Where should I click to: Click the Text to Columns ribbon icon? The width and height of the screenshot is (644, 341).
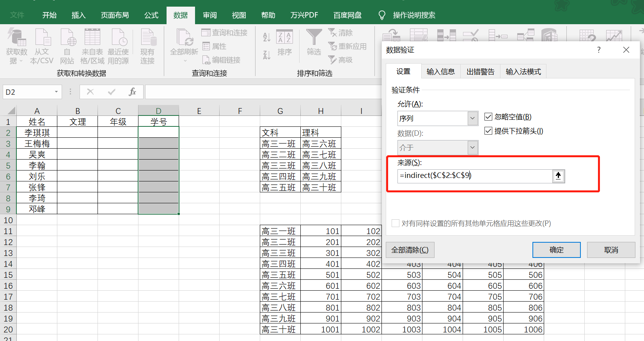pyautogui.click(x=391, y=36)
